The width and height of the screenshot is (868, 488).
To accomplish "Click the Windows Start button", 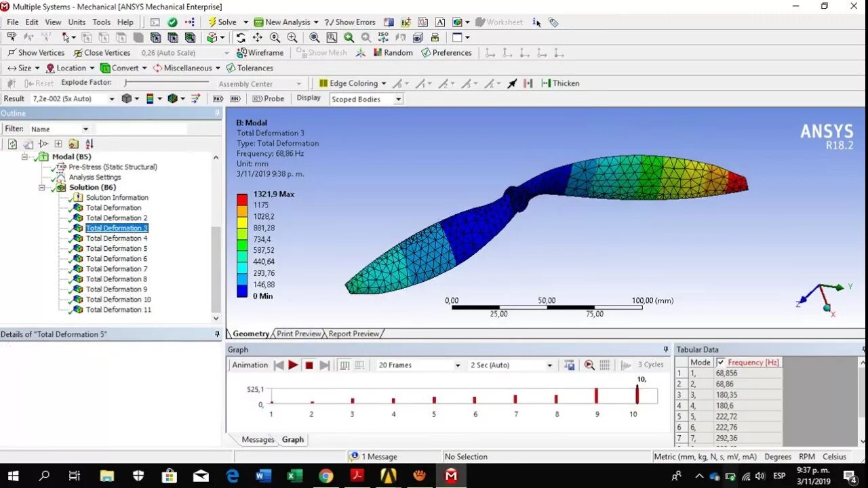I will [13, 476].
